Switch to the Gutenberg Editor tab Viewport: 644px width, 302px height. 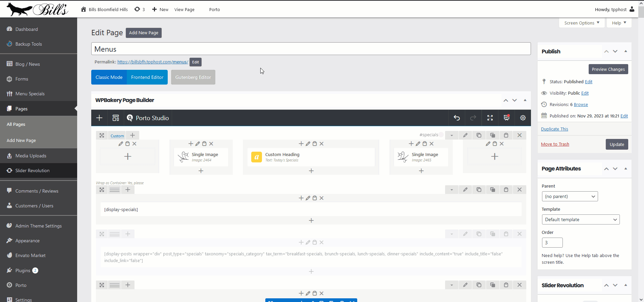pos(193,77)
